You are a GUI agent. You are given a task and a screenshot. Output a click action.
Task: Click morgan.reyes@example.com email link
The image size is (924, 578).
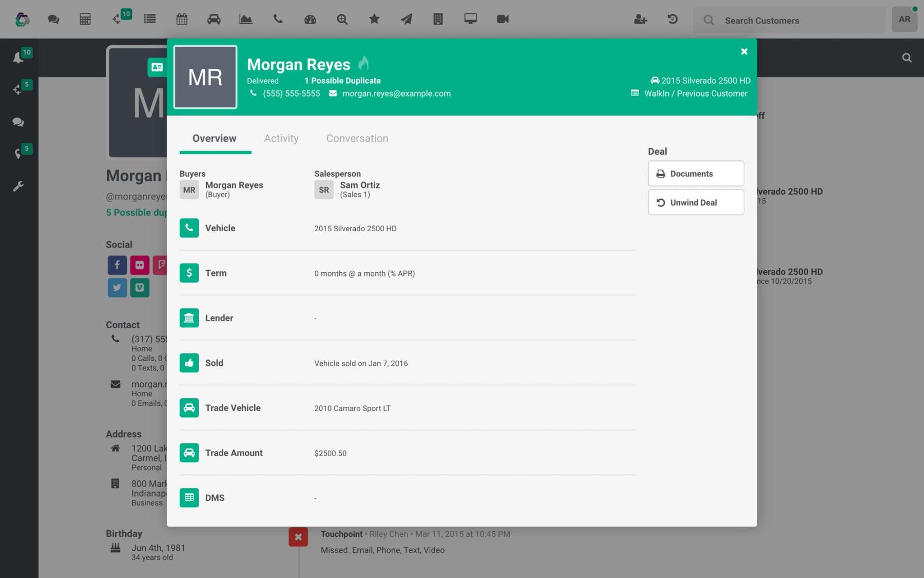pos(396,94)
